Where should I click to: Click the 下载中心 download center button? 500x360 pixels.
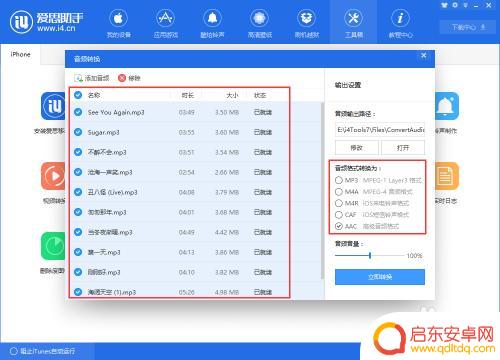[x=468, y=27]
